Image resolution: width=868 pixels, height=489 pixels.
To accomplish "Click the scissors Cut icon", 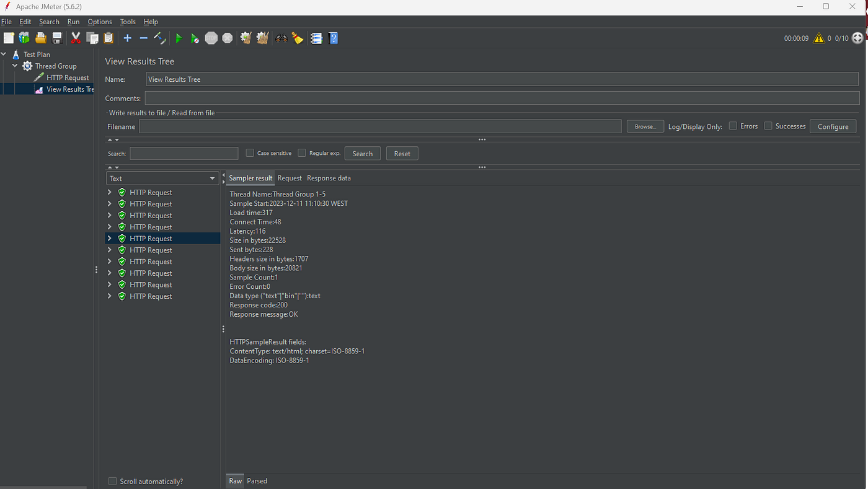I will click(x=76, y=38).
